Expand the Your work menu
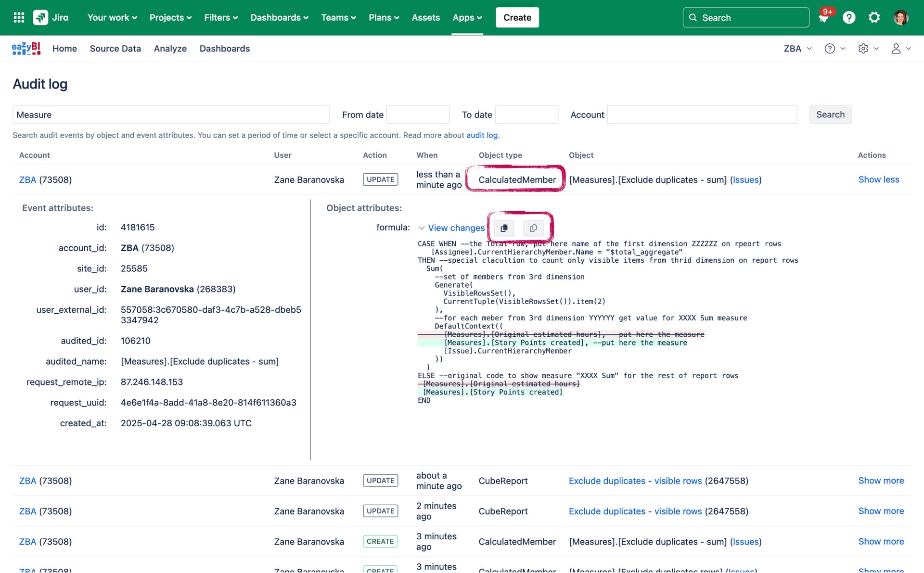 click(x=112, y=18)
